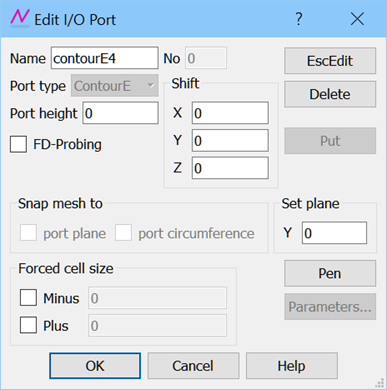
Task: Click the EscEdit button
Action: pos(330,61)
